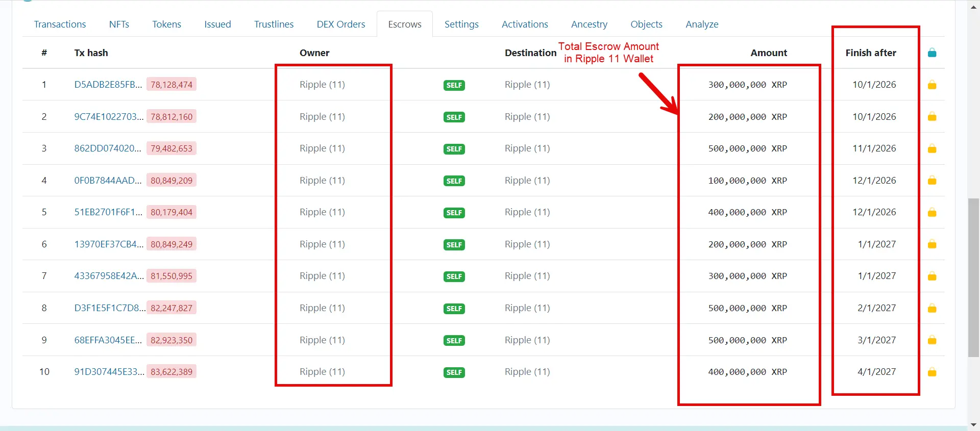Click SELF badge in row 4

coord(454,181)
